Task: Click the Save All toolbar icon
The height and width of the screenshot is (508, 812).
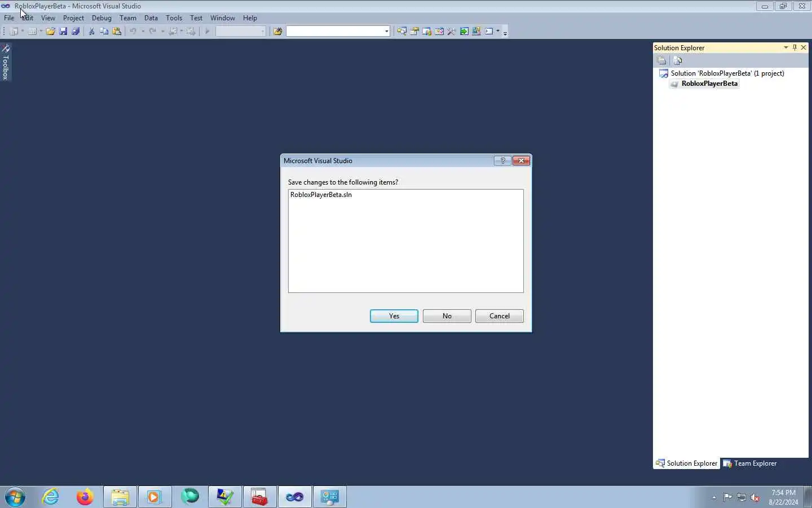Action: tap(76, 32)
